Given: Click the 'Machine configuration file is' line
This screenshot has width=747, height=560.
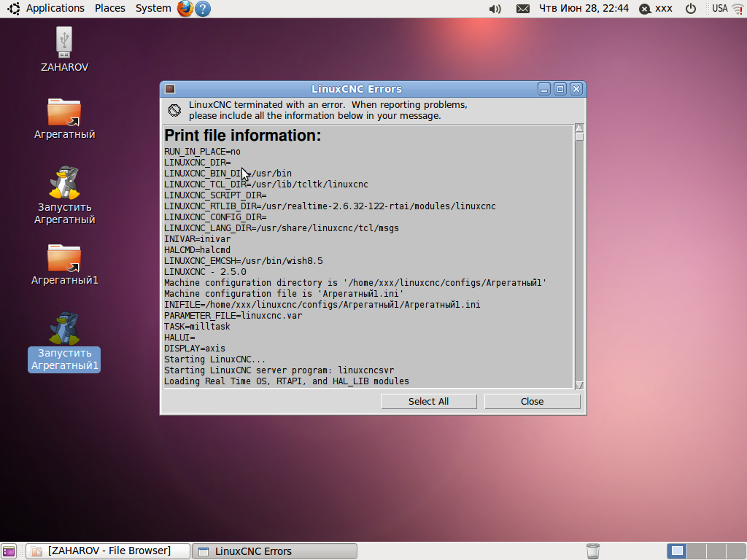Looking at the screenshot, I should (284, 294).
